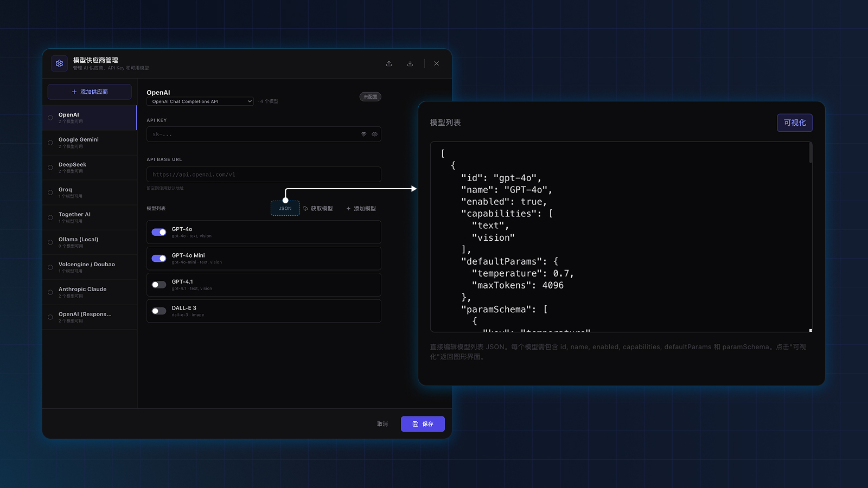
Task: Click the import download icon
Action: [410, 63]
